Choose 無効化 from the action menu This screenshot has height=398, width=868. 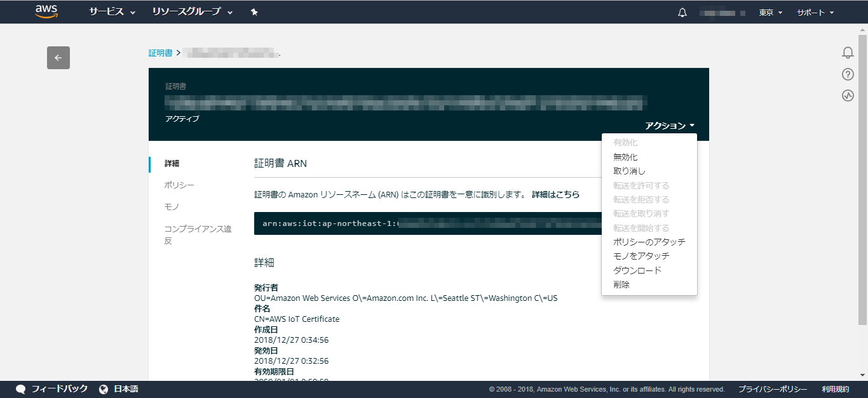click(x=625, y=157)
